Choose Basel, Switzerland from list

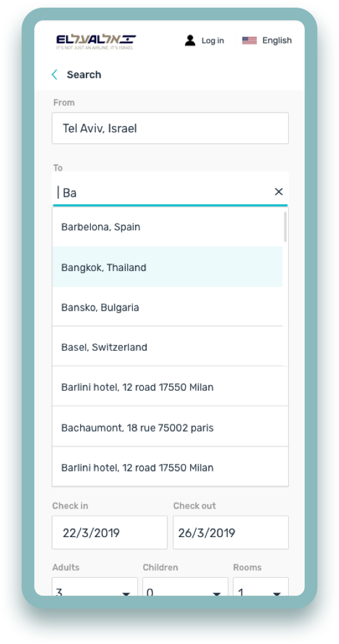click(x=167, y=347)
